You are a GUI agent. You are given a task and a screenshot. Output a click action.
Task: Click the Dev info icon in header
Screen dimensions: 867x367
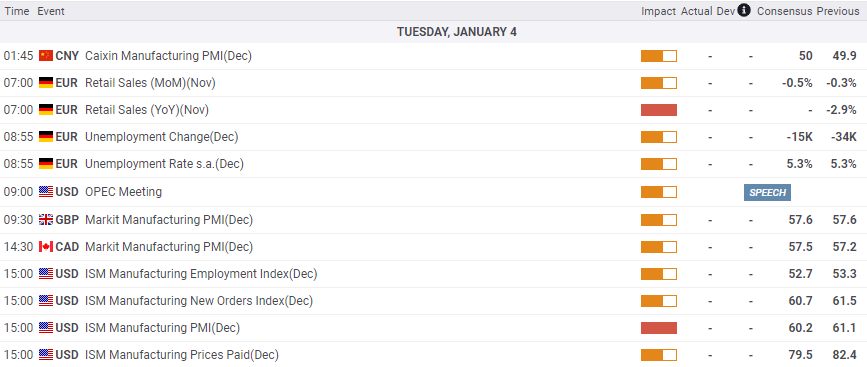pyautogui.click(x=744, y=11)
